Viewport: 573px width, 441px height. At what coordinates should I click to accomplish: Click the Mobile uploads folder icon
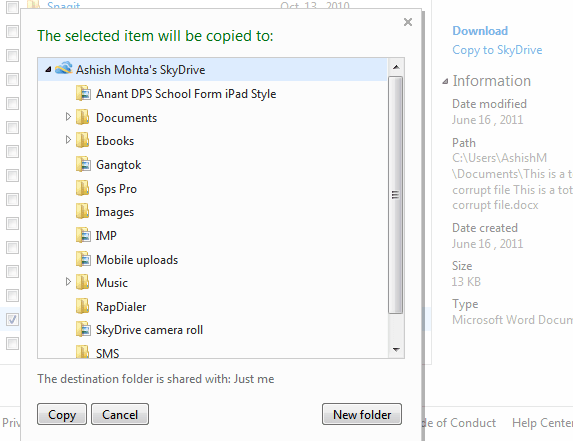(83, 259)
